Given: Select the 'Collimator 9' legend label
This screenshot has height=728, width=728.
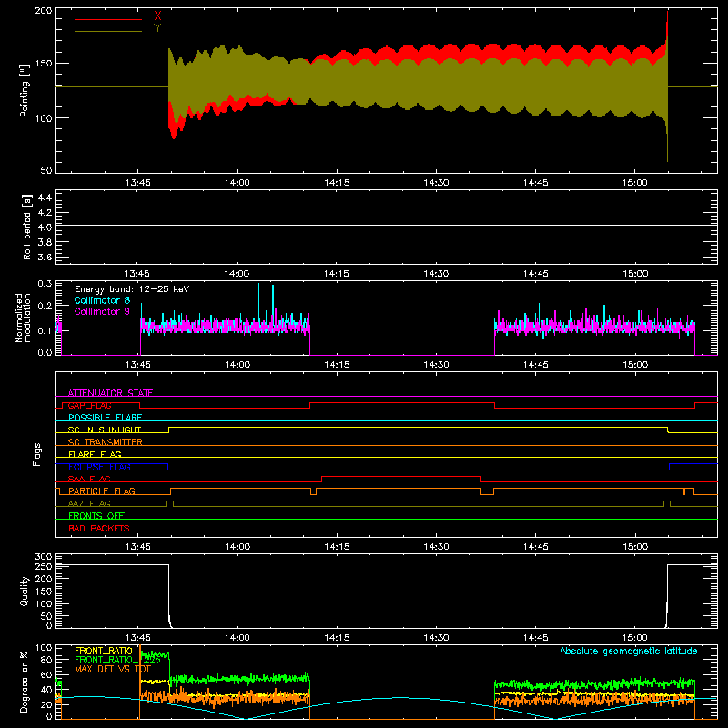Looking at the screenshot, I should click(x=102, y=311).
